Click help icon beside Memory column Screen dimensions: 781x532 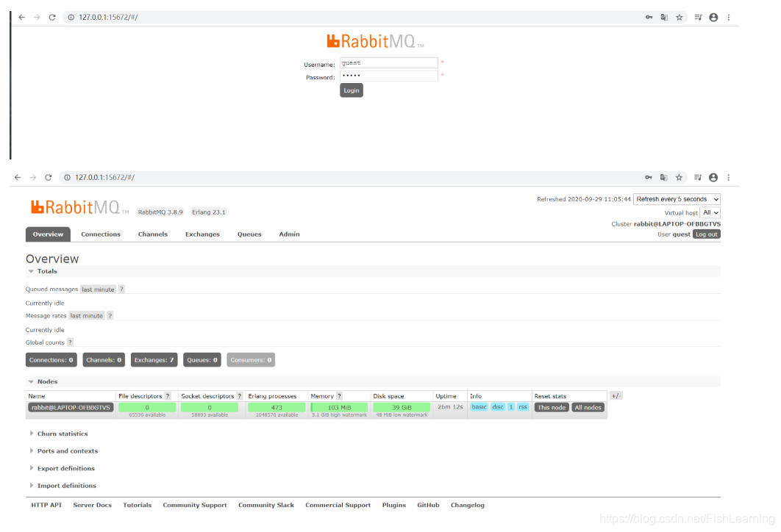pos(339,396)
